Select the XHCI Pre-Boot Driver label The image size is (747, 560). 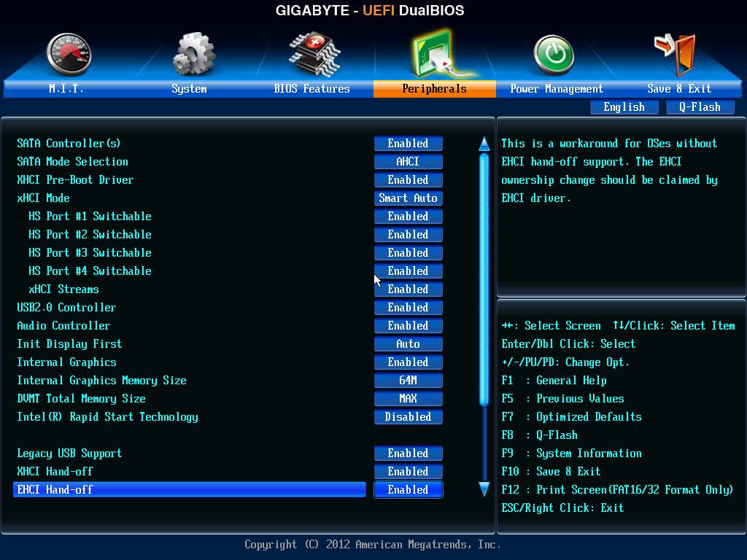pos(75,179)
